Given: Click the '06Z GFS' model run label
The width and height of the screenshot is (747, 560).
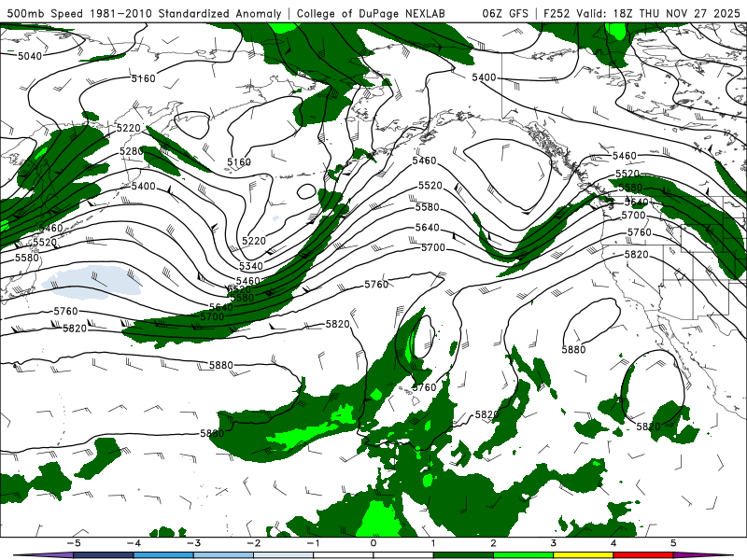Looking at the screenshot, I should coord(505,14).
